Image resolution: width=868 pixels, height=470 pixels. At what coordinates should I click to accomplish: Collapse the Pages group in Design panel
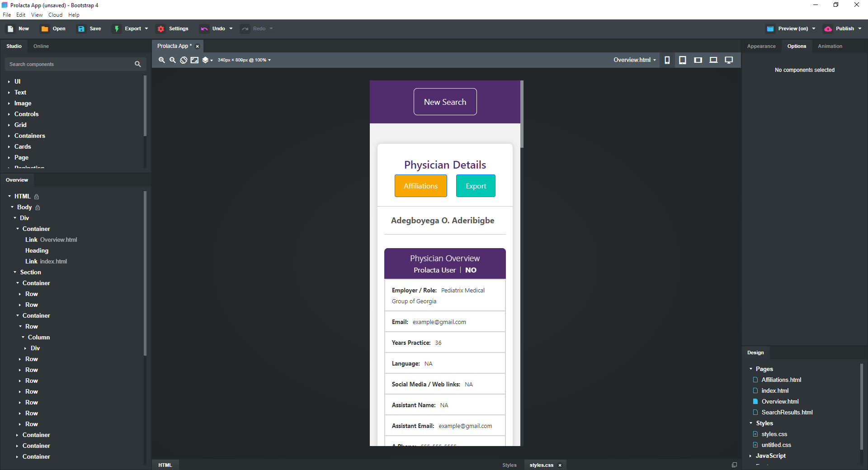751,369
